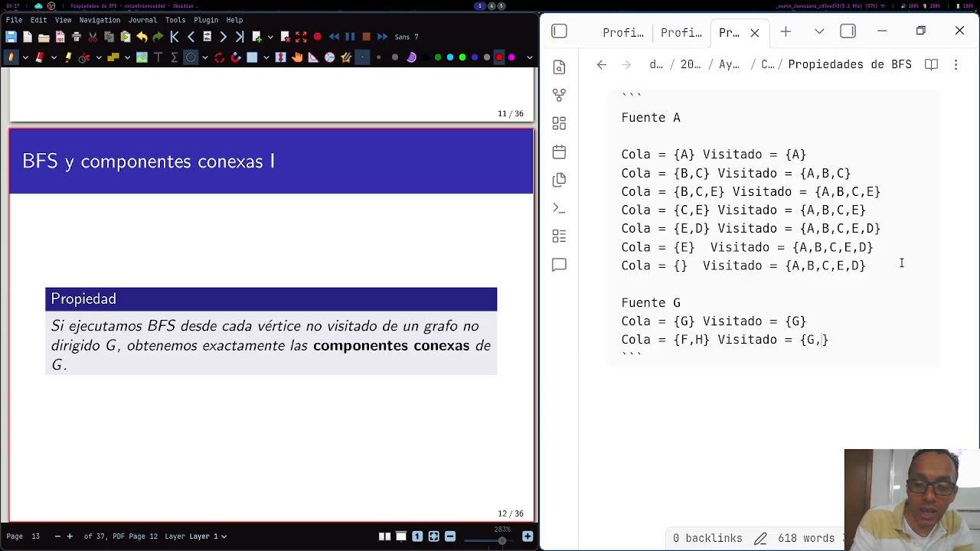The height and width of the screenshot is (551, 980).
Task: Insert an image with the image tool
Action: pos(142,57)
